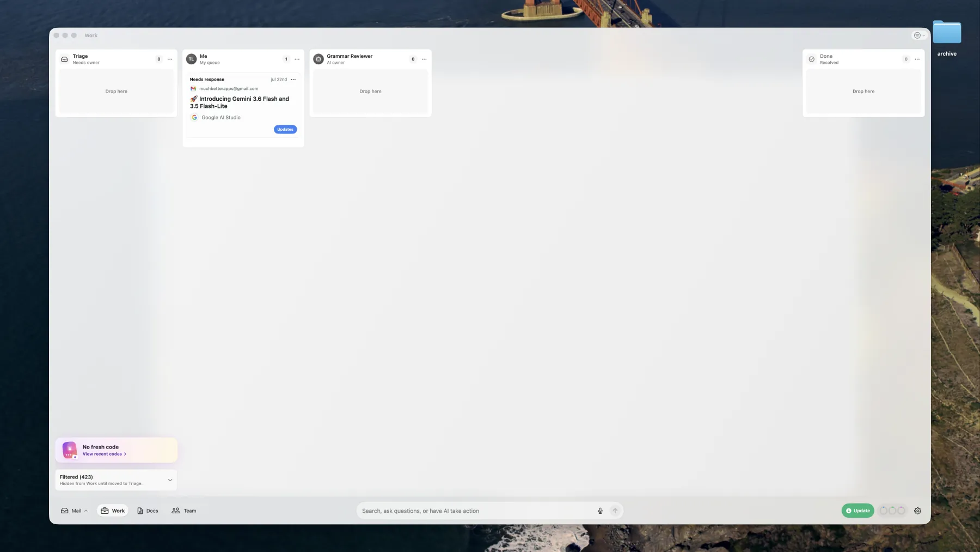Viewport: 980px width, 552px height.
Task: Click the jul 22nd date on card
Action: coord(279,80)
